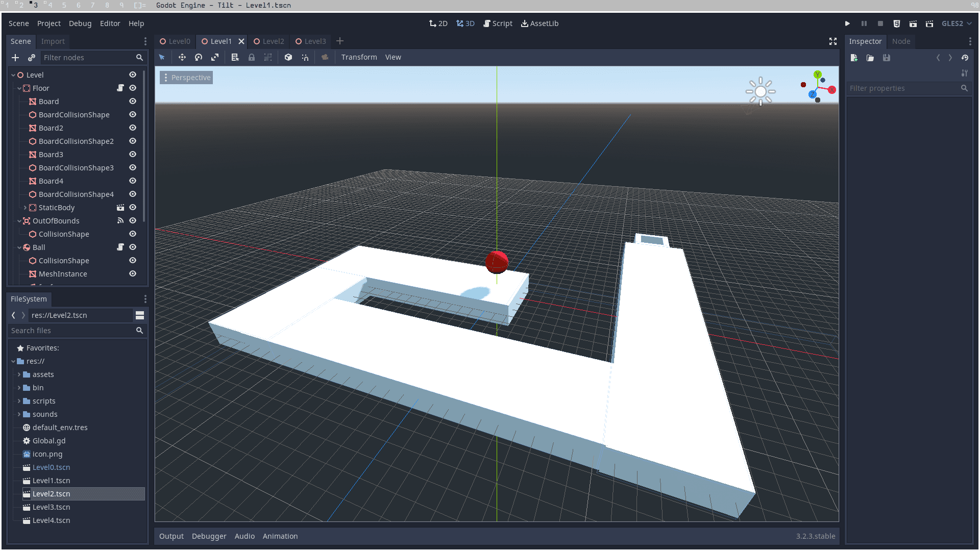Expand the scripts folder
Image resolution: width=980 pixels, height=551 pixels.
19,401
